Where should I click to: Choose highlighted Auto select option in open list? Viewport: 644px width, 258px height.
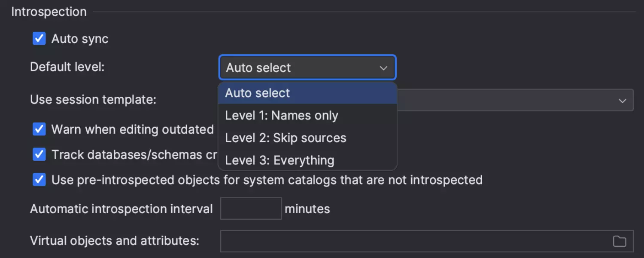point(258,93)
